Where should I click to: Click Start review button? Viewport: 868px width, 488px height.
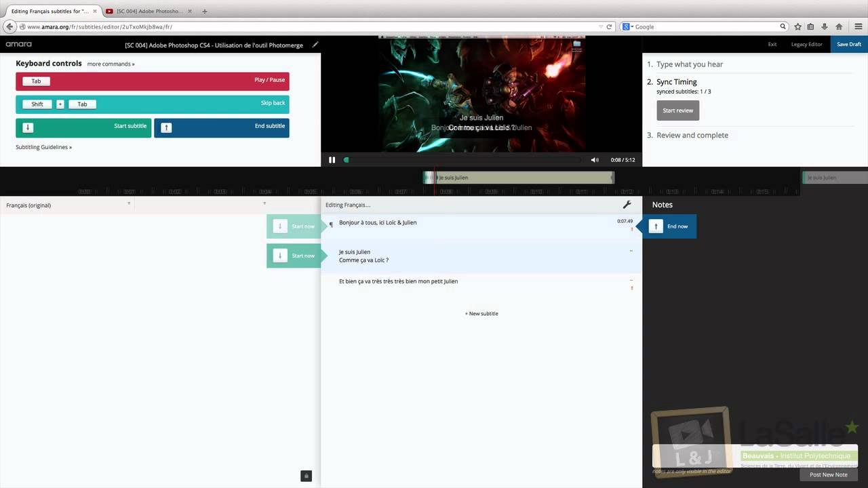click(677, 110)
